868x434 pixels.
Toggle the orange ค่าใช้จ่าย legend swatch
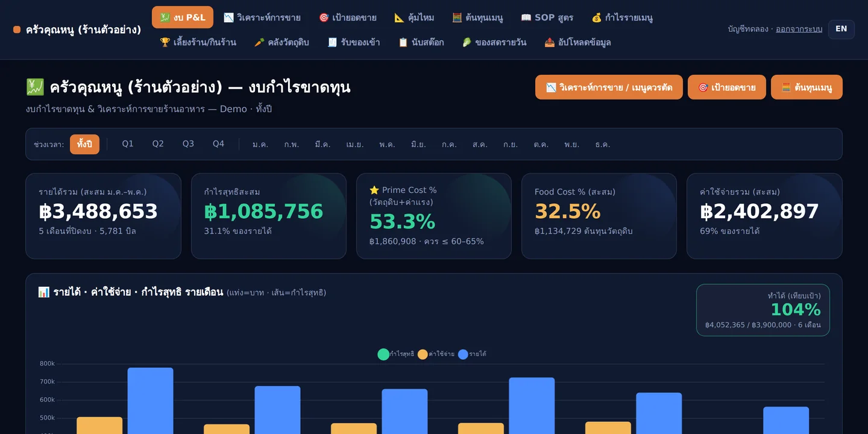[x=423, y=354]
